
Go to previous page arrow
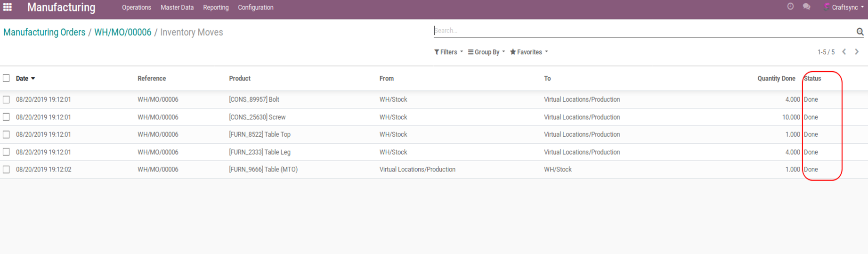pyautogui.click(x=844, y=52)
